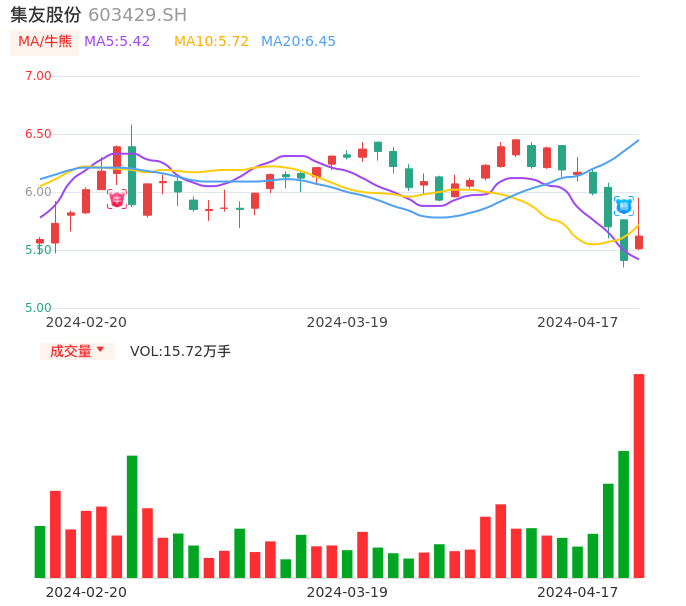Click the tallest red volume bar
Image resolution: width=686 pixels, height=606 pixels.
[x=639, y=475]
